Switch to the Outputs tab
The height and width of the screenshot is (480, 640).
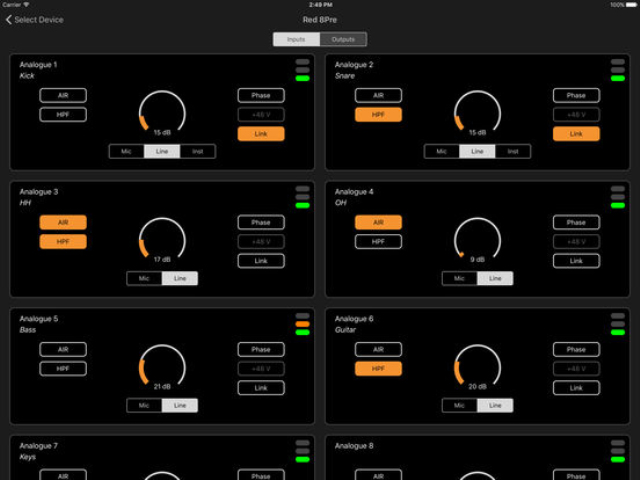[343, 40]
